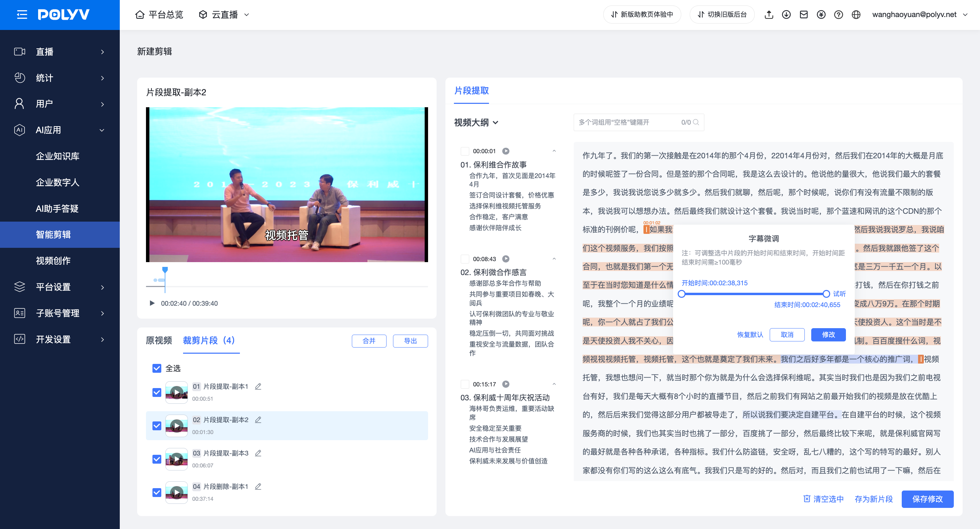
Task: Toggle the 全选 select-all checkbox
Action: [157, 368]
